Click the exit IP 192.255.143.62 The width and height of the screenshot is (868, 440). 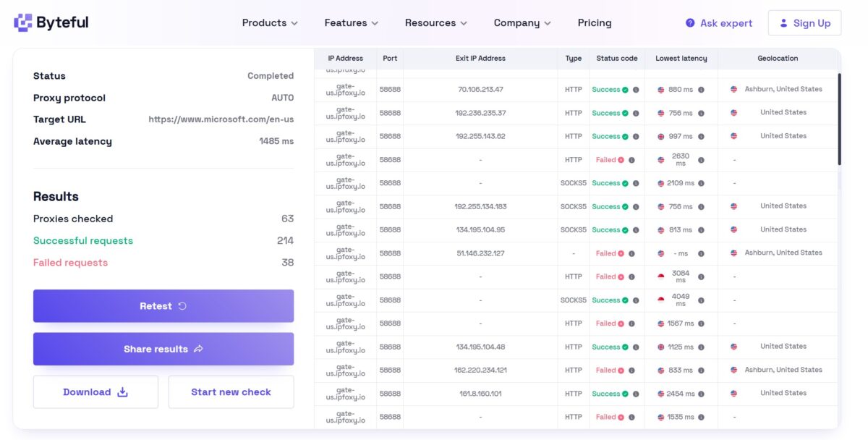(481, 136)
